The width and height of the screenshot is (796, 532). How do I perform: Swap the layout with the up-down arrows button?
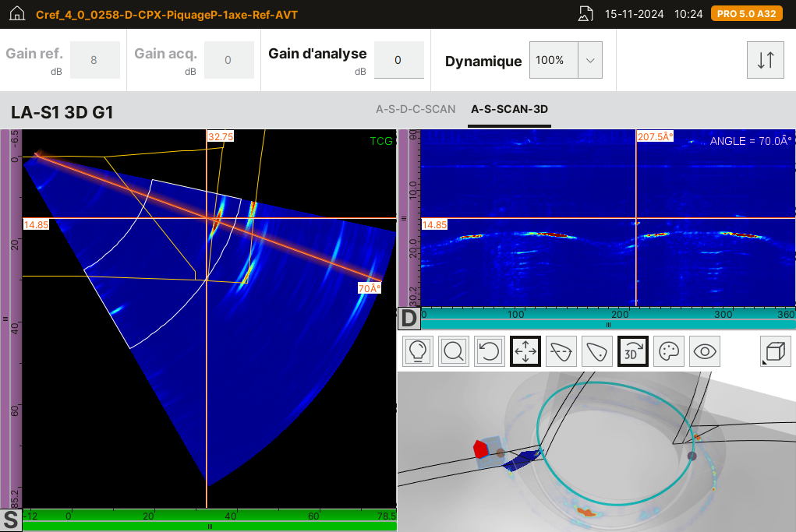765,61
